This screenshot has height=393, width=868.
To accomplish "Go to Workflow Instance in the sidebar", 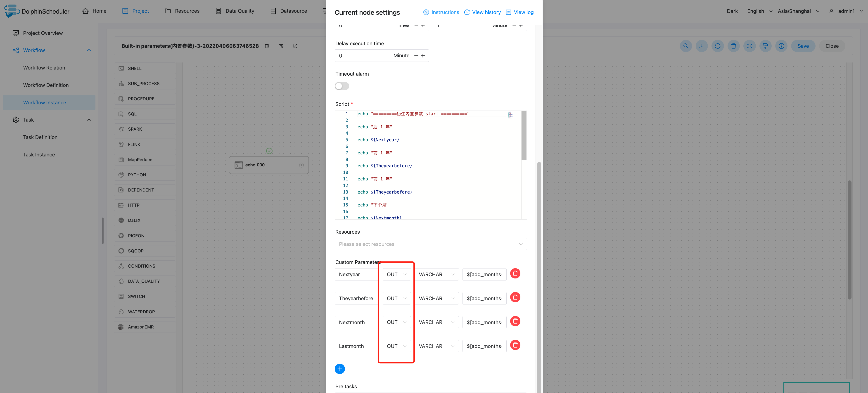I will [45, 102].
